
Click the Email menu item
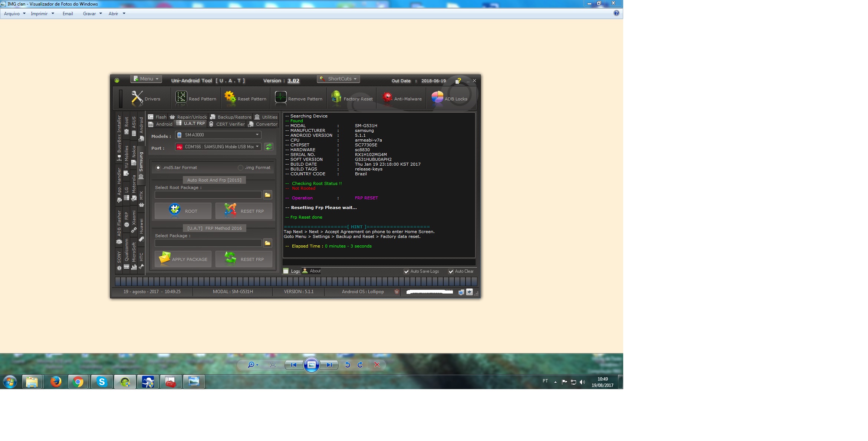point(68,14)
